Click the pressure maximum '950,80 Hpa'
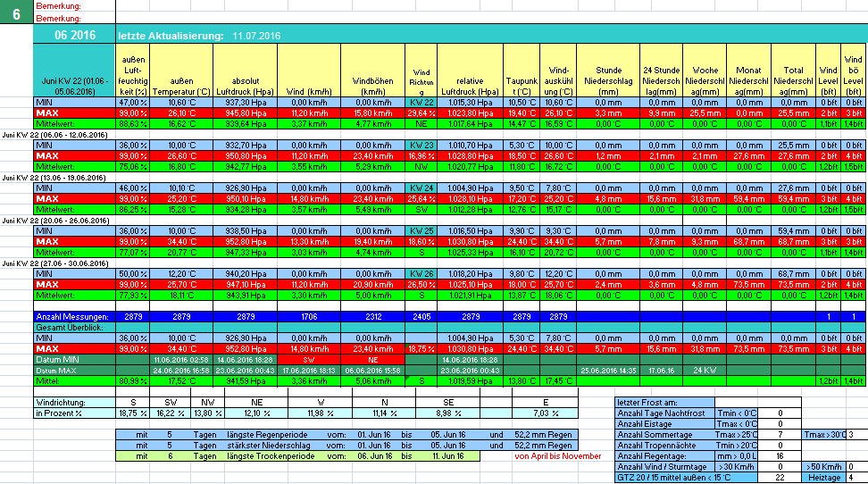 246,156
